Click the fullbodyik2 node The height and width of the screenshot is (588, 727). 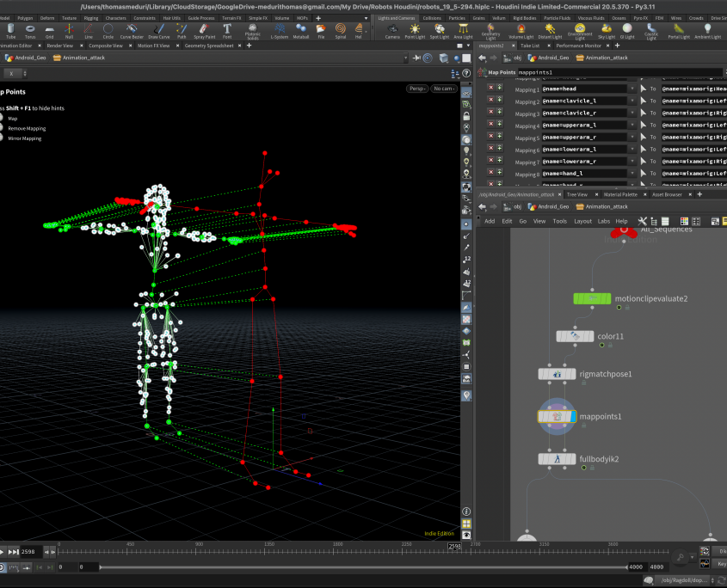pyautogui.click(x=558, y=459)
